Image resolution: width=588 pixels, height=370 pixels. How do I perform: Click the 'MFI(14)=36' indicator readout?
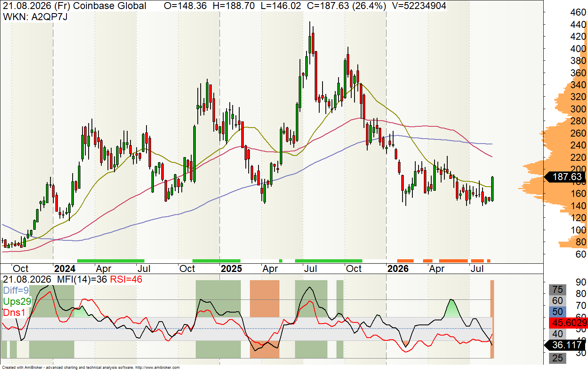(82, 279)
